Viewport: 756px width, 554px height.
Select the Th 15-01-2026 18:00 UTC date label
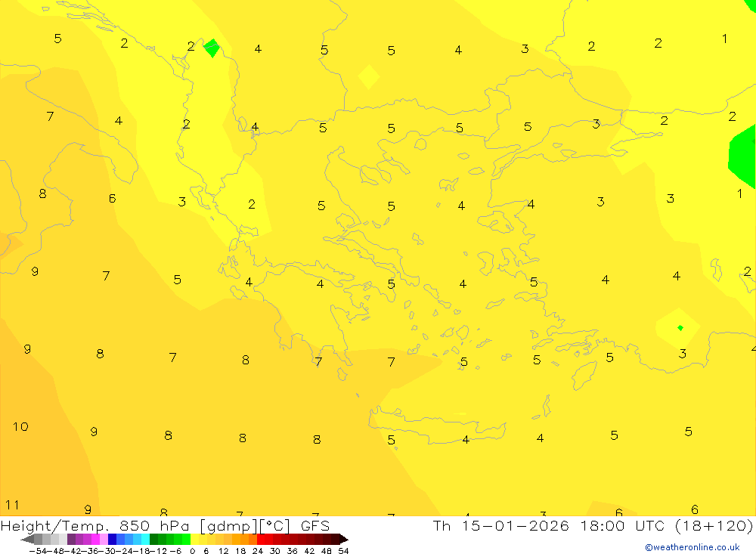pos(549,525)
